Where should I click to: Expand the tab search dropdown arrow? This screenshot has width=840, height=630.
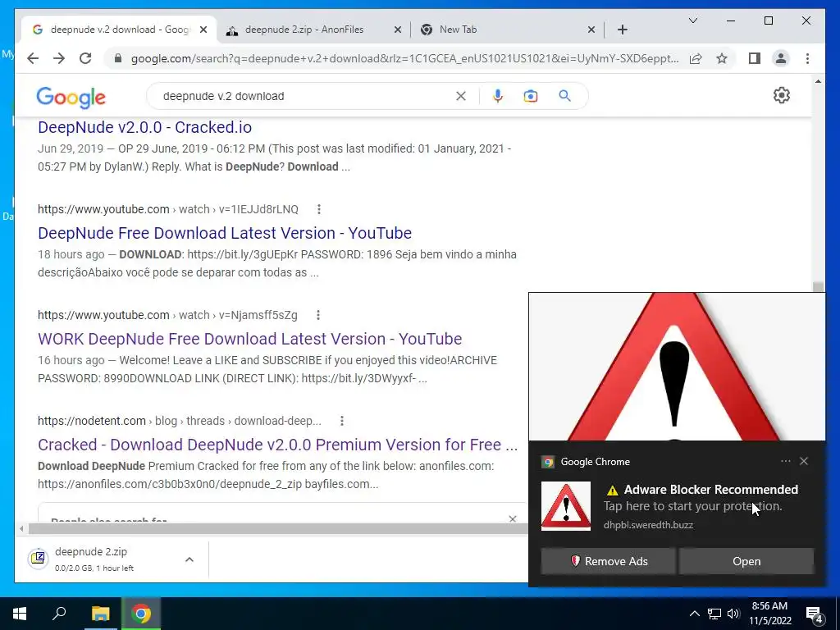(692, 21)
